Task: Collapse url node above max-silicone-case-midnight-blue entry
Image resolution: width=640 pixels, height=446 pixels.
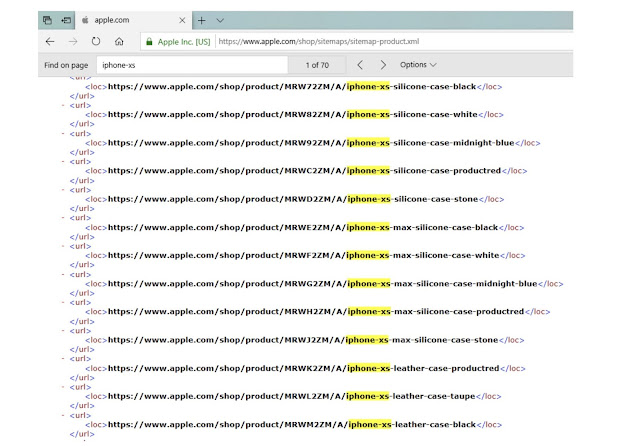Action: pyautogui.click(x=63, y=274)
